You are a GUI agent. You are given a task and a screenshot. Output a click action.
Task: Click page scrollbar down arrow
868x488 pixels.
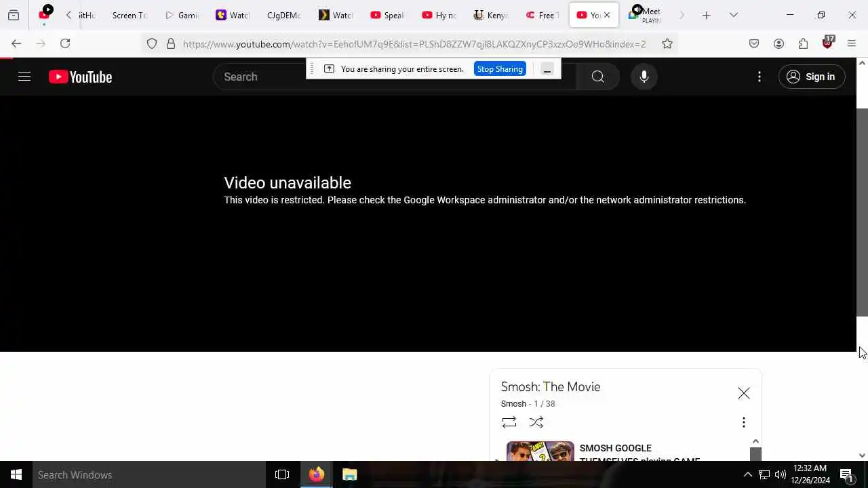click(862, 455)
